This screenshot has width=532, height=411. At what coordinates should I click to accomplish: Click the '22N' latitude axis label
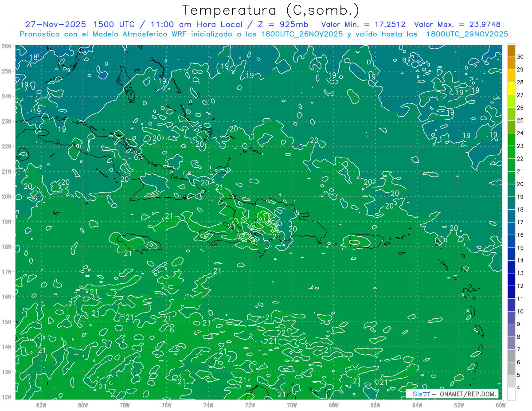pyautogui.click(x=6, y=146)
